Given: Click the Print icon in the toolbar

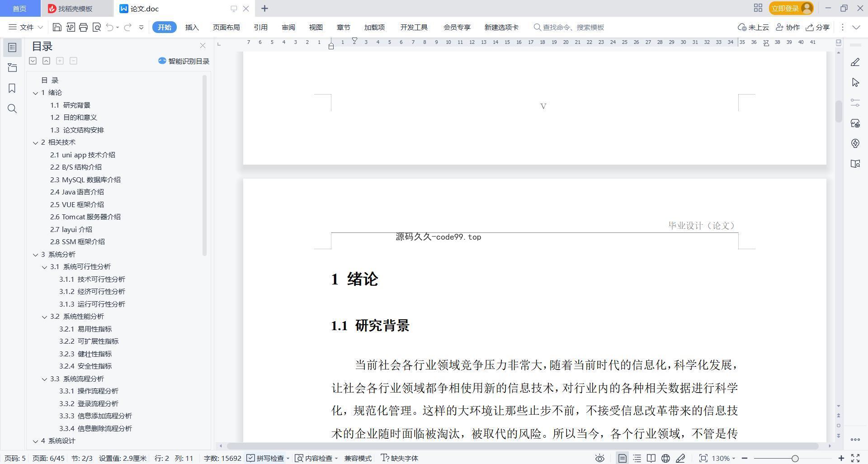Looking at the screenshot, I should pos(83,27).
